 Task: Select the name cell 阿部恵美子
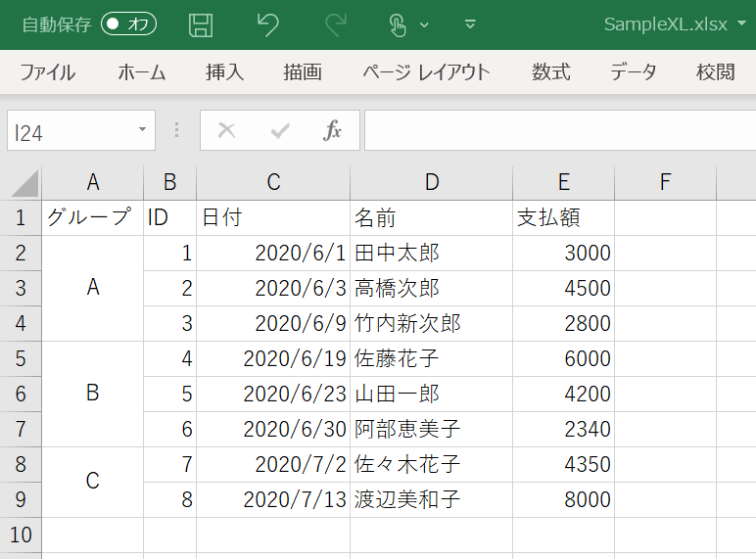pos(431,429)
